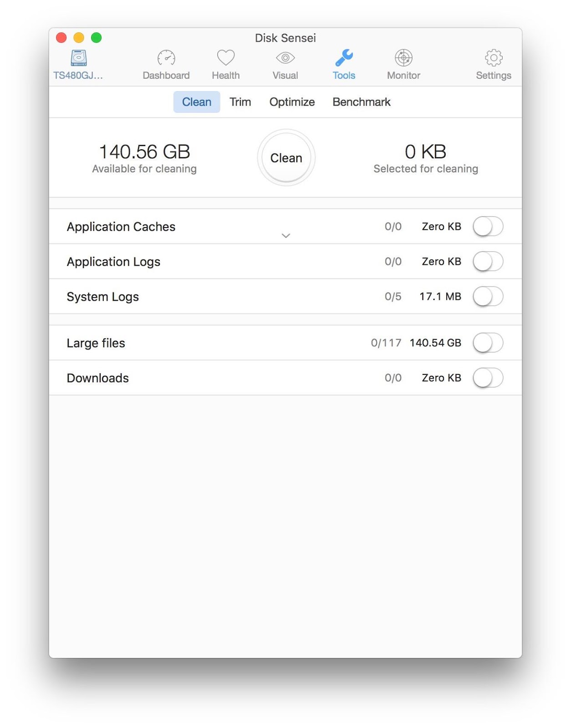571x728 pixels.
Task: Select the System Logs row label
Action: (102, 297)
